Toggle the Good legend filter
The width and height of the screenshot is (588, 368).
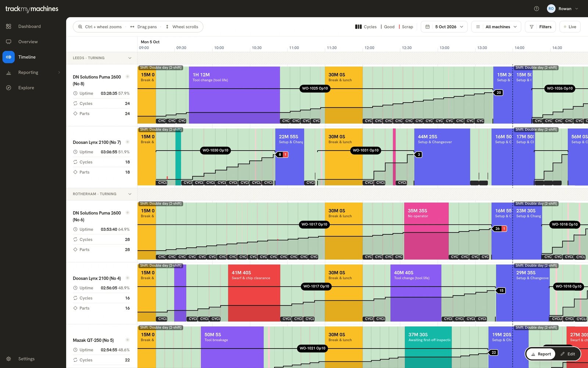[388, 27]
